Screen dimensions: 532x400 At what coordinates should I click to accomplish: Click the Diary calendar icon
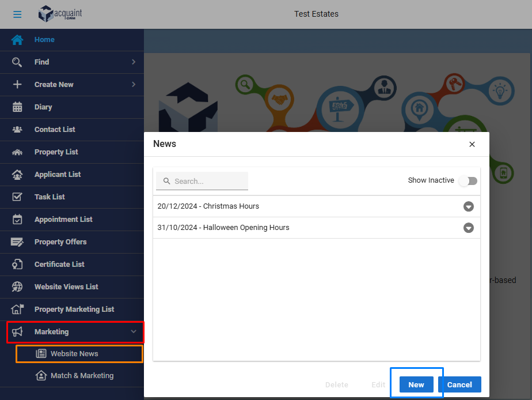tap(17, 107)
